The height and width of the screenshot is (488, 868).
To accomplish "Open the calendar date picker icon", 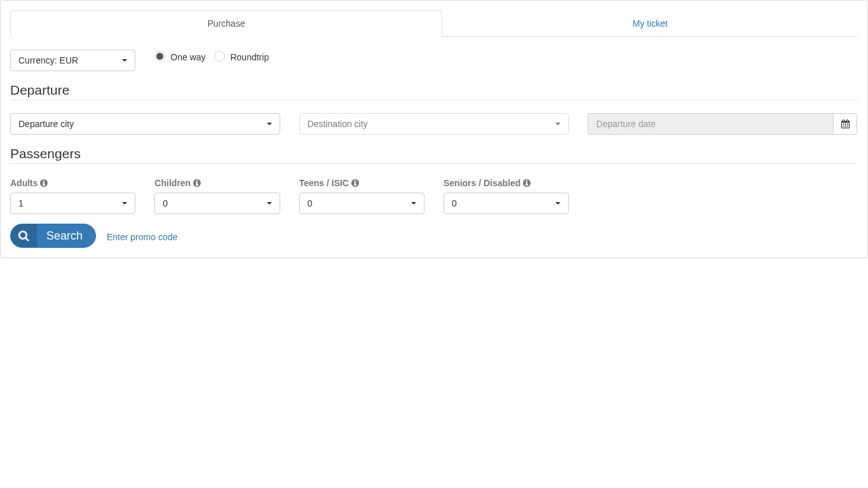I will tap(845, 124).
